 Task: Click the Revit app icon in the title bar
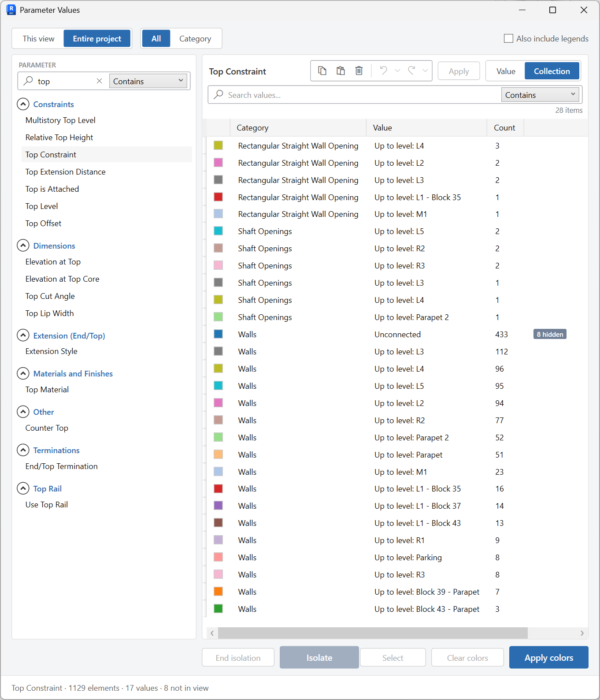coord(11,10)
